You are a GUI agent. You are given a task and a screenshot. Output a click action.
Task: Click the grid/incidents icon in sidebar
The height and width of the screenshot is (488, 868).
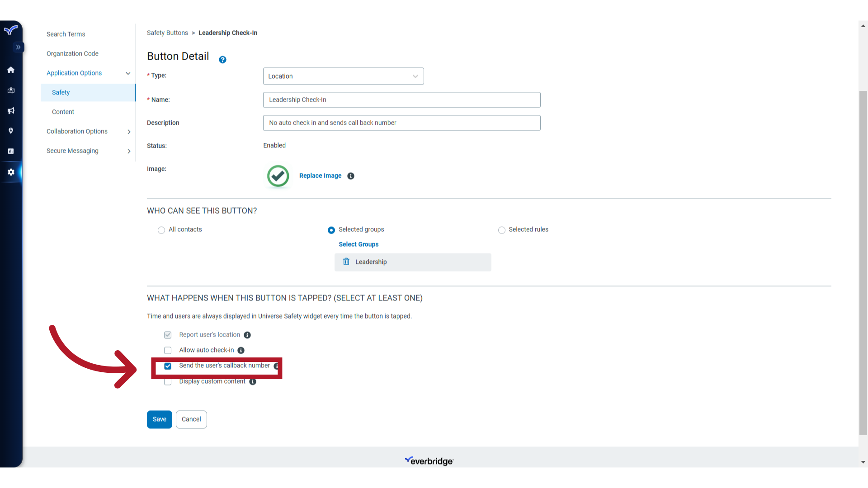(x=11, y=151)
